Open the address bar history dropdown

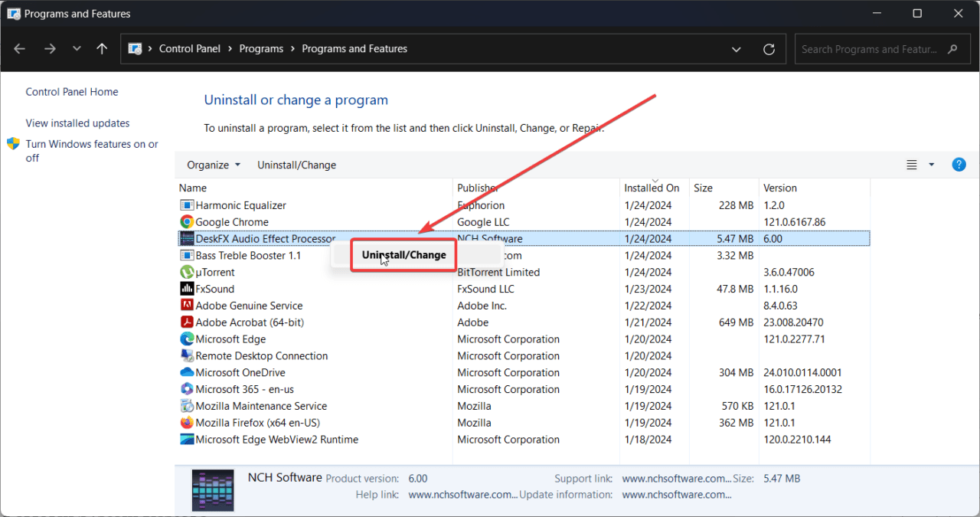point(737,49)
